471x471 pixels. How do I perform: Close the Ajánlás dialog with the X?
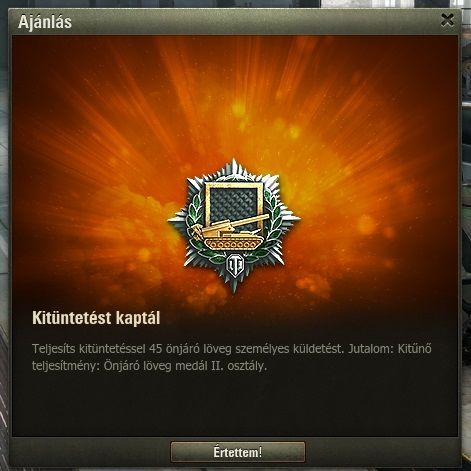click(447, 20)
